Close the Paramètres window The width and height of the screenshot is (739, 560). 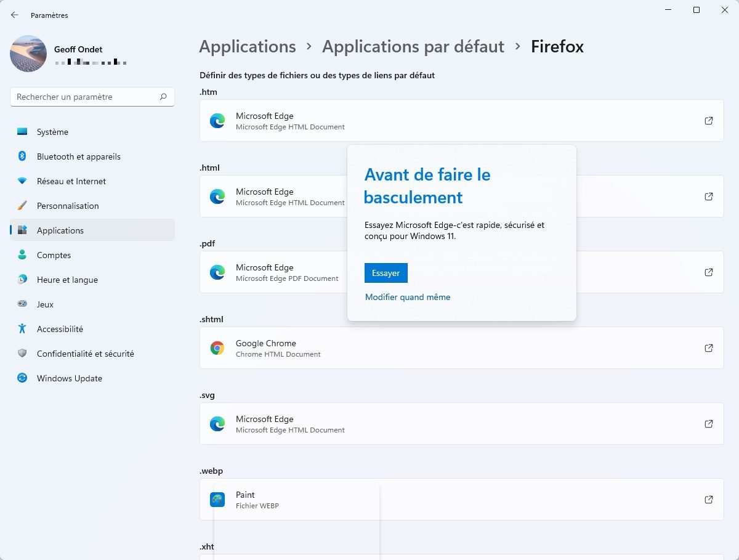[x=725, y=10]
